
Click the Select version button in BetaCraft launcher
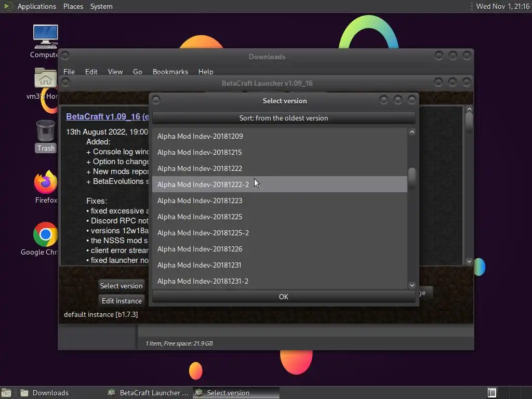click(121, 286)
